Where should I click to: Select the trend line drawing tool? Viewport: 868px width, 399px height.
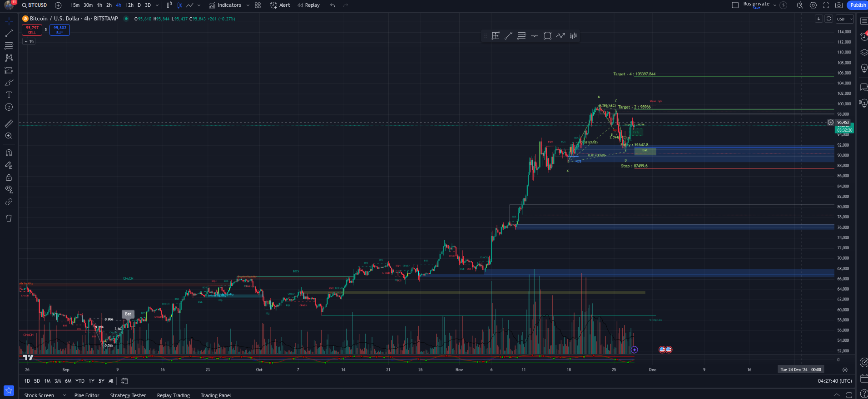9,34
